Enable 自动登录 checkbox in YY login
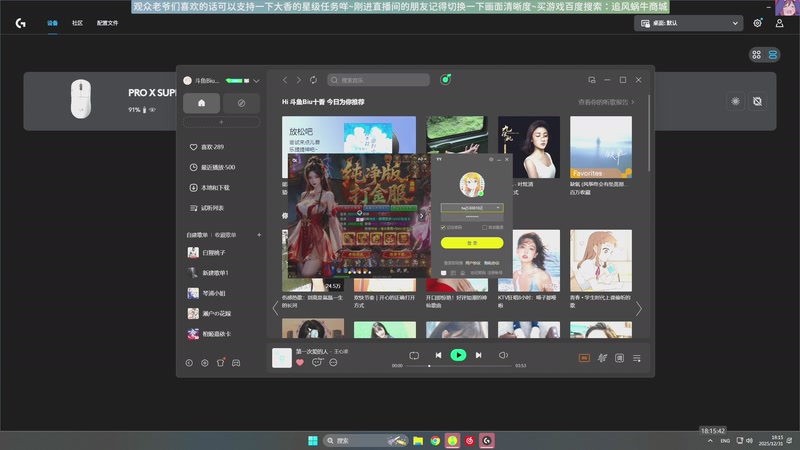 [x=484, y=228]
